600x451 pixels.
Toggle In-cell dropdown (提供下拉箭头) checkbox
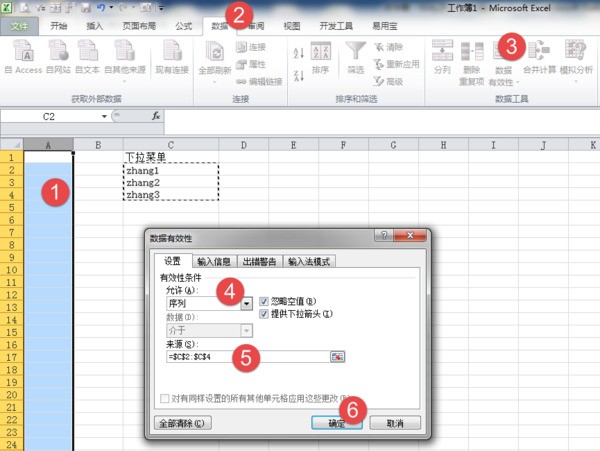(x=264, y=314)
